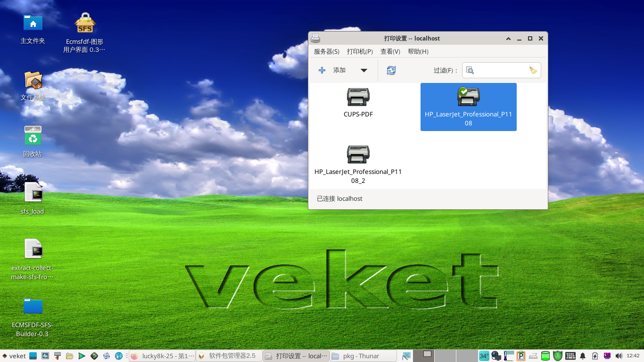Viewport: 644px width, 362px height.
Task: Select the CUPS-PDF printer
Action: coord(358,102)
